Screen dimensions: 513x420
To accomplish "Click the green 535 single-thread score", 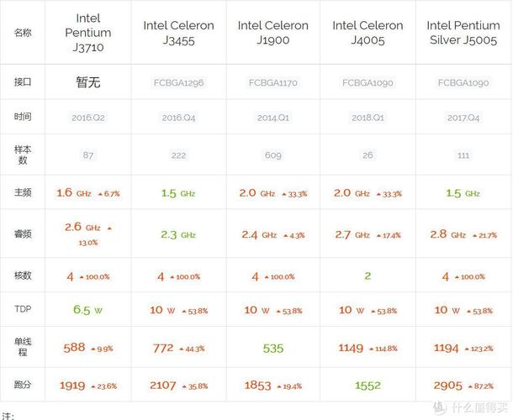I will [272, 349].
